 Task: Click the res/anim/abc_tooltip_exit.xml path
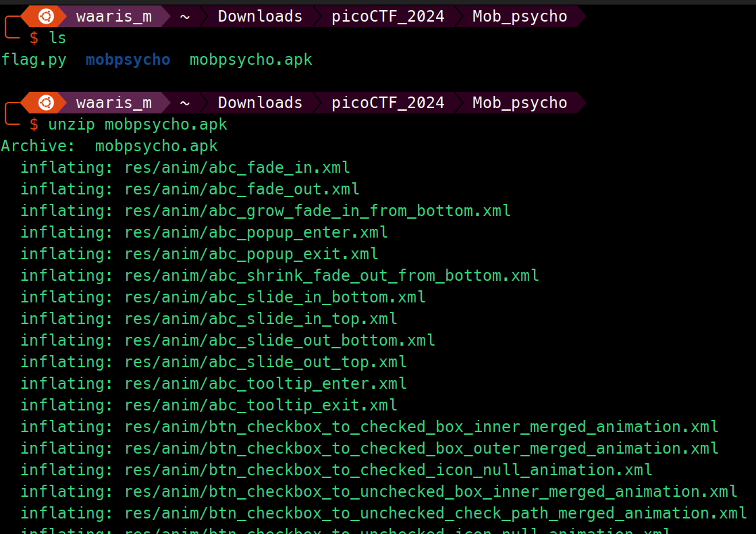click(261, 405)
